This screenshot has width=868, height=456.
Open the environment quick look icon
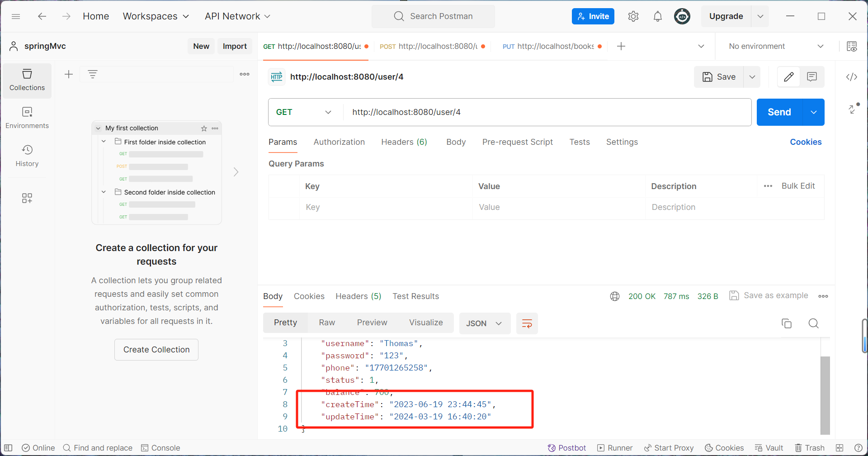coord(852,46)
